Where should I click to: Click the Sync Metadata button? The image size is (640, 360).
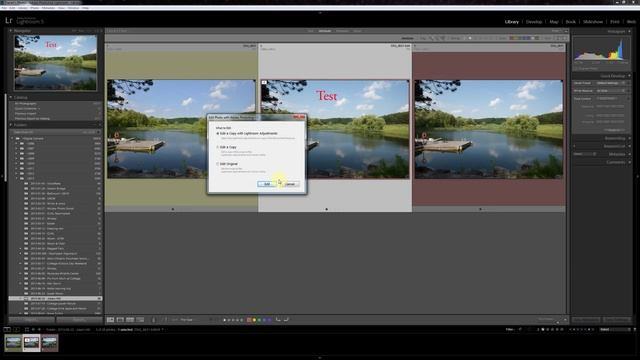coord(586,319)
